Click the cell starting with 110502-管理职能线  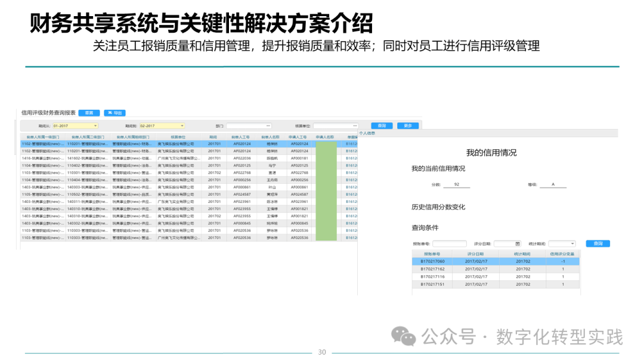(88, 195)
